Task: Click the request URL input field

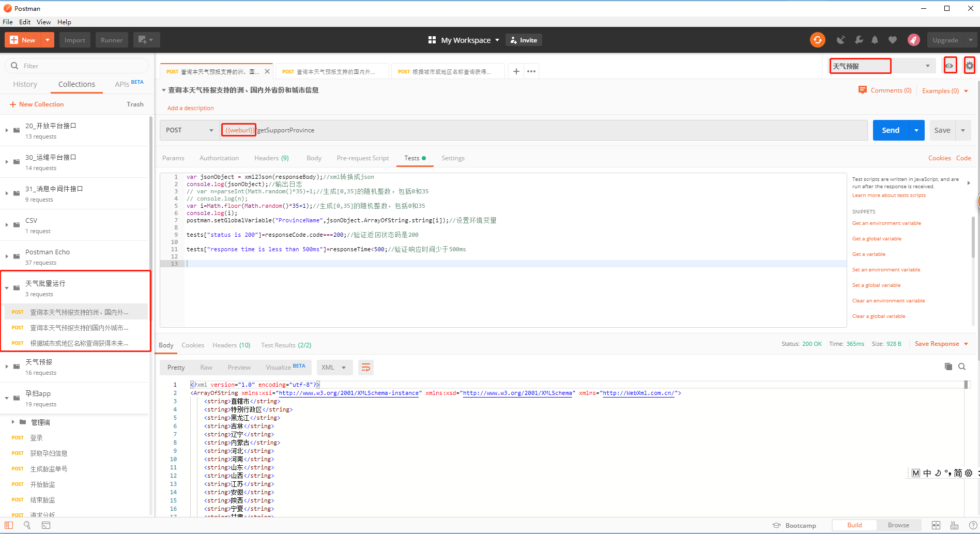Action: pyautogui.click(x=544, y=130)
